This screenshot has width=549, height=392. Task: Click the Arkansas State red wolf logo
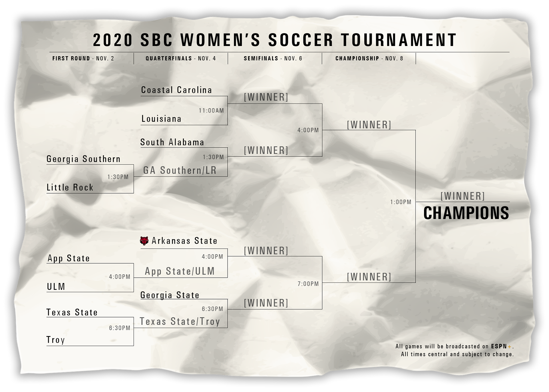coord(144,241)
